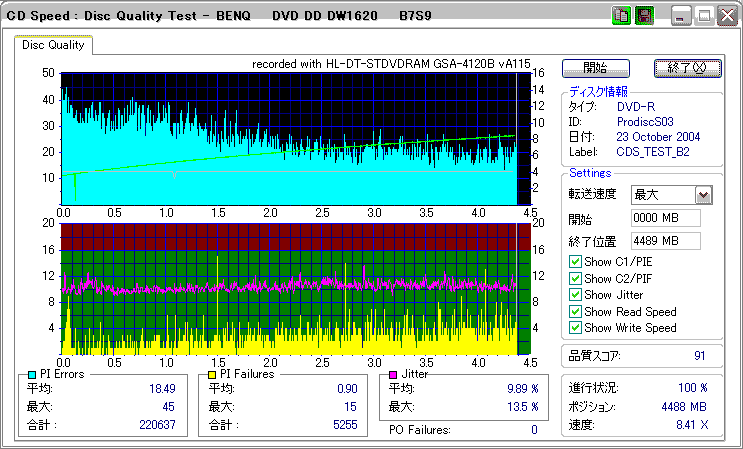Click the floppy disk save icon
The image size is (743, 449).
tap(643, 16)
